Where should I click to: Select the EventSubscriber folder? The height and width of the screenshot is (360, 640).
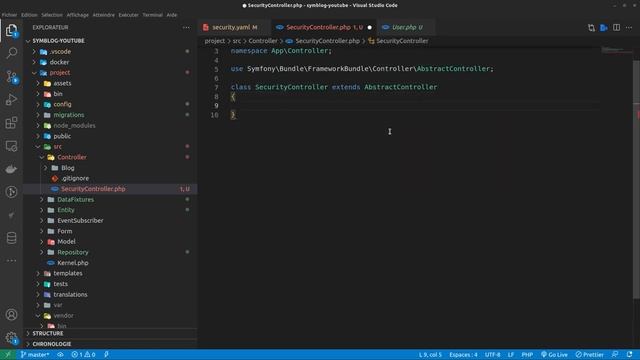pyautogui.click(x=80, y=221)
